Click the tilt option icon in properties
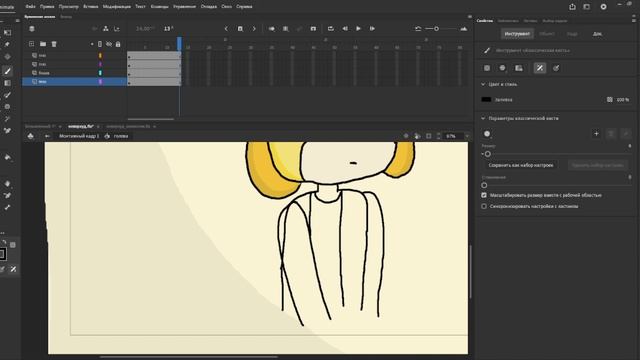Image resolution: width=640 pixels, height=360 pixels. click(556, 68)
